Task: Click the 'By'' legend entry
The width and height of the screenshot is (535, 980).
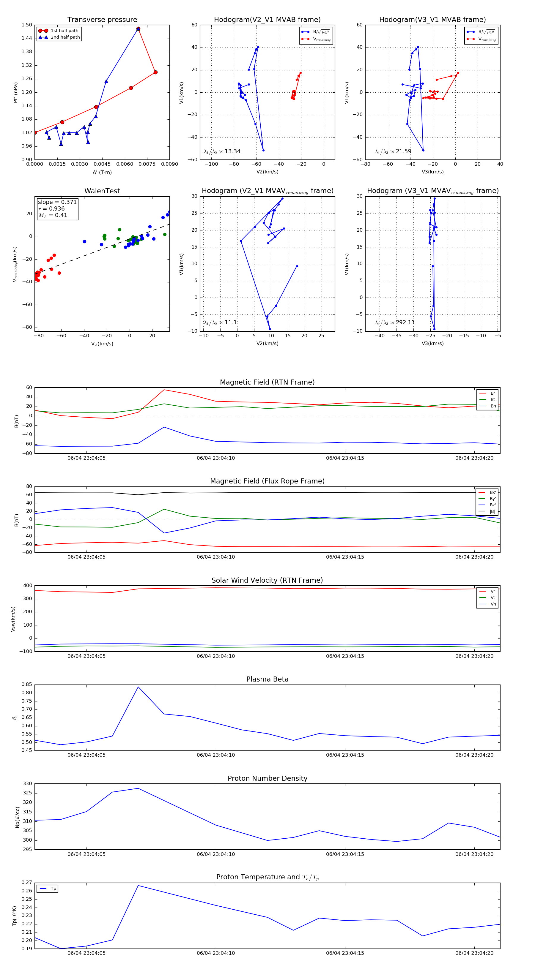Action: point(487,499)
